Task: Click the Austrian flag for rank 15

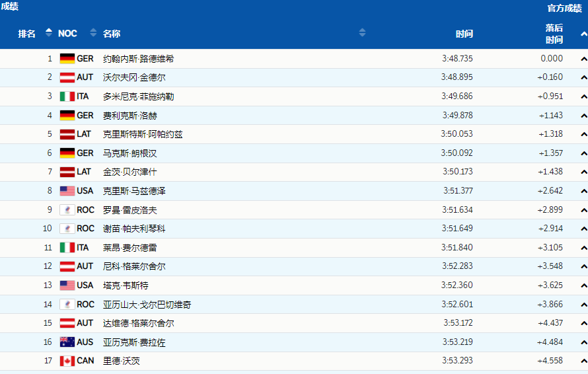Action: point(67,323)
